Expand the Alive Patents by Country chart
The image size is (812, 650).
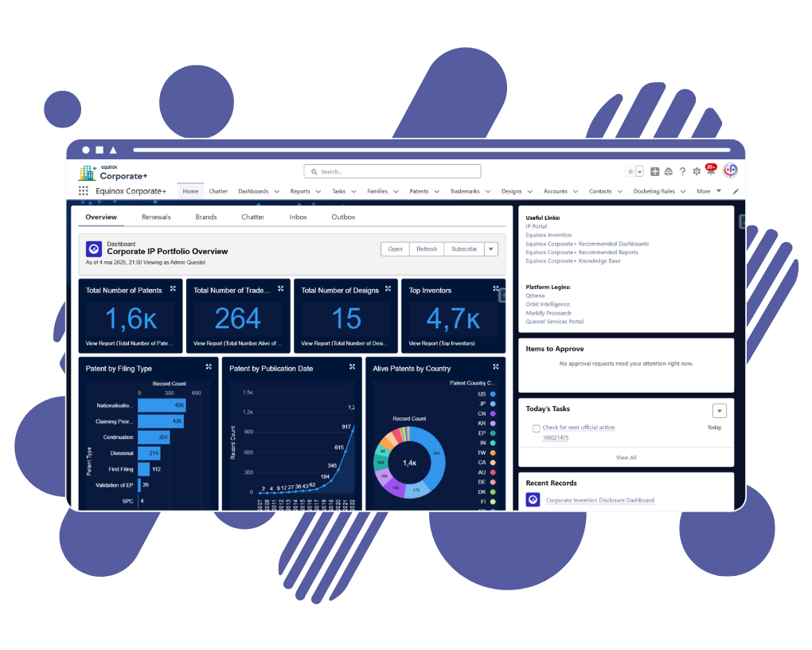(x=496, y=367)
